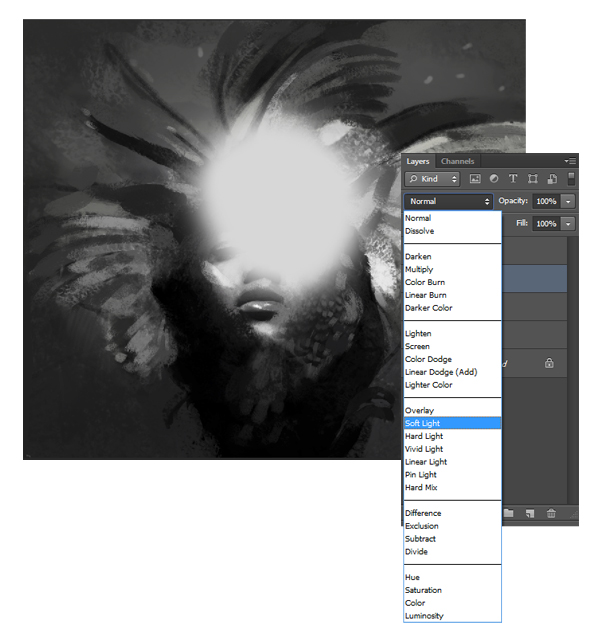Filter layers by adjustment layer icon
The width and height of the screenshot is (600, 643).
494,178
